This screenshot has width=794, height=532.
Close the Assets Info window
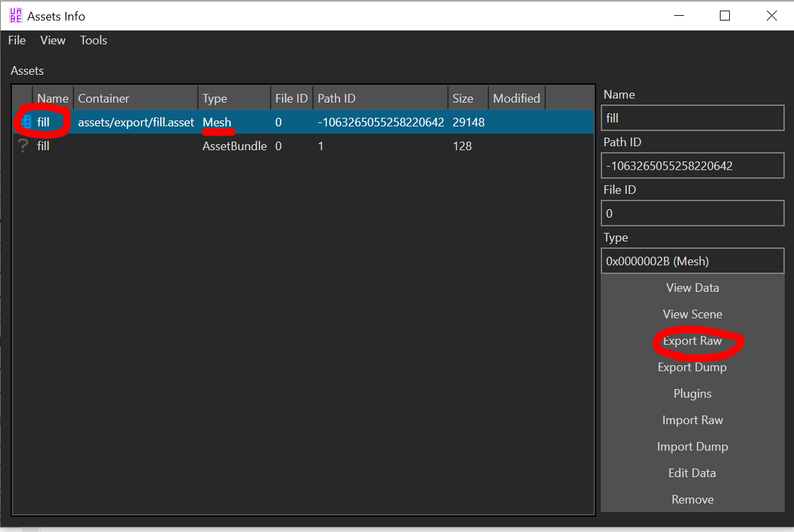pos(772,16)
